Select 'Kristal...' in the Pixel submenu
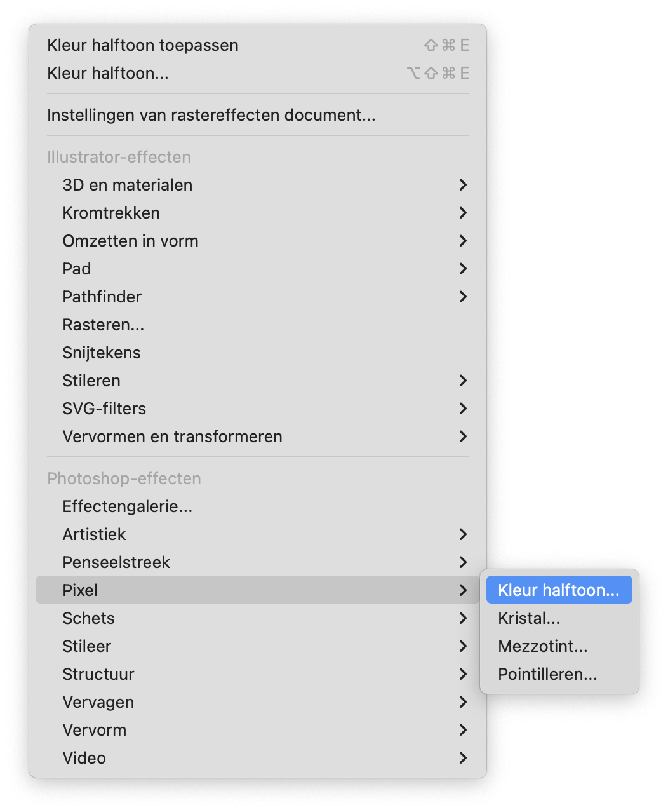 click(528, 618)
